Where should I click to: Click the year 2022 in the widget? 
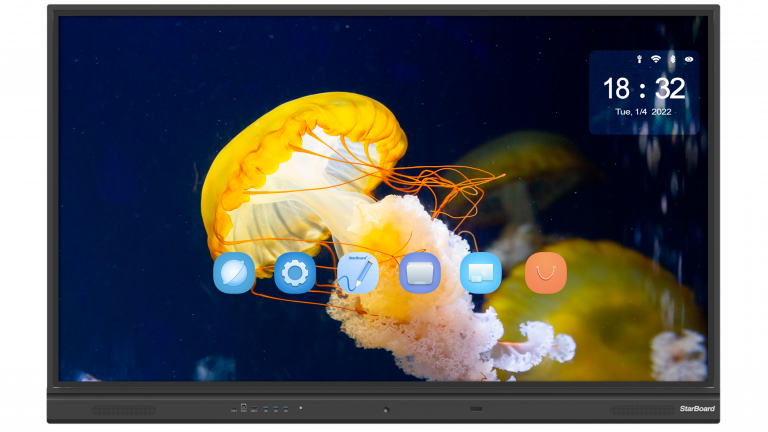(661, 112)
